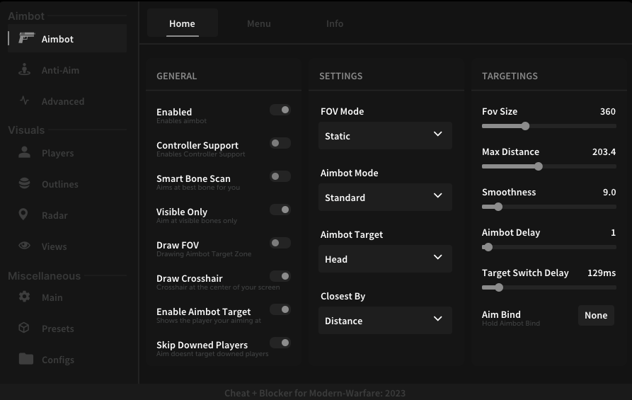This screenshot has width=632, height=400.
Task: Click the Aim Bind None button
Action: pos(596,316)
